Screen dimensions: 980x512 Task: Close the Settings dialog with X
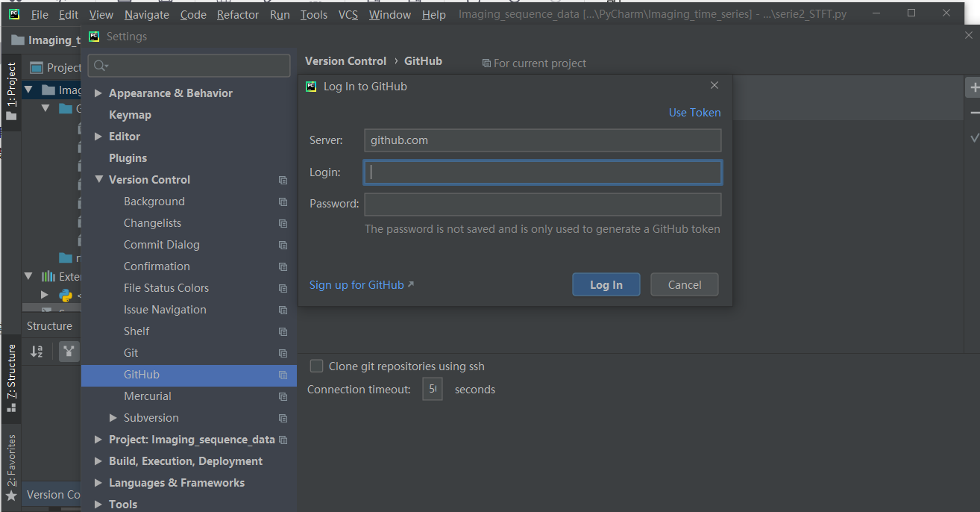point(968,36)
